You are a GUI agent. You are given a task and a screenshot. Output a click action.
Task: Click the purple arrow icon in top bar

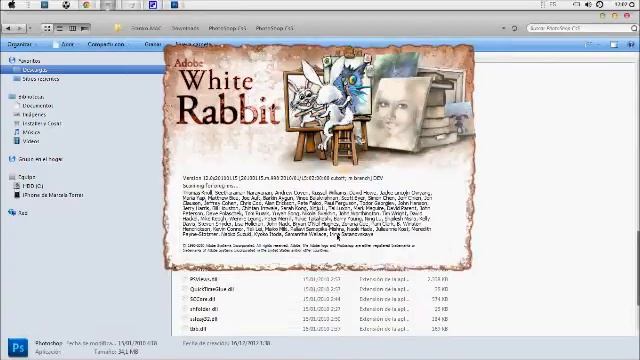(153, 5)
